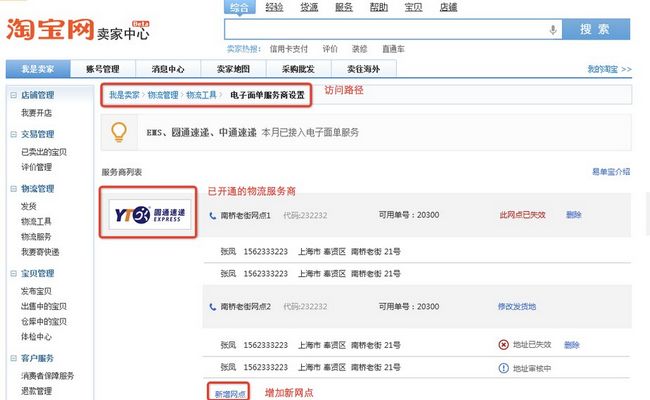Screen dimensions: 650x400
Task: Click the 搜索 search button
Action: [596, 29]
